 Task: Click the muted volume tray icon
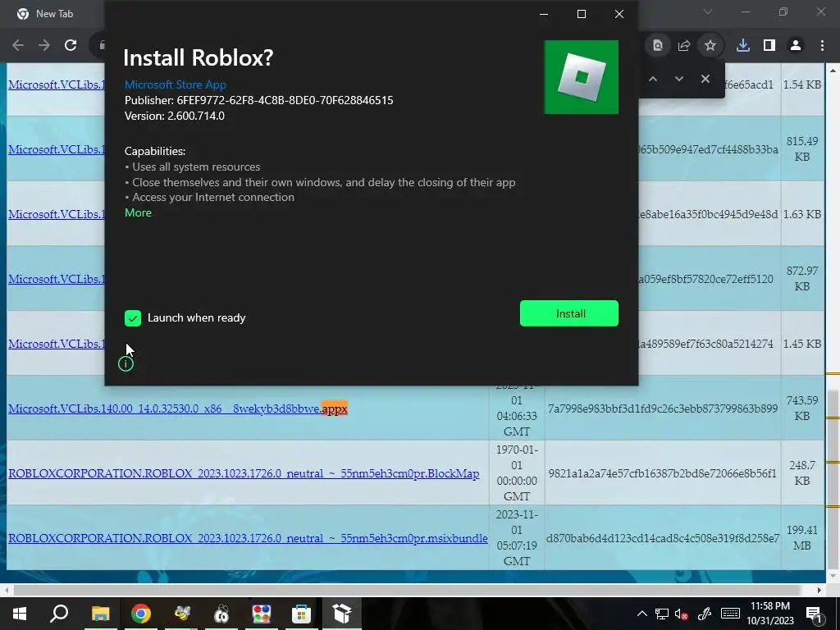682,614
